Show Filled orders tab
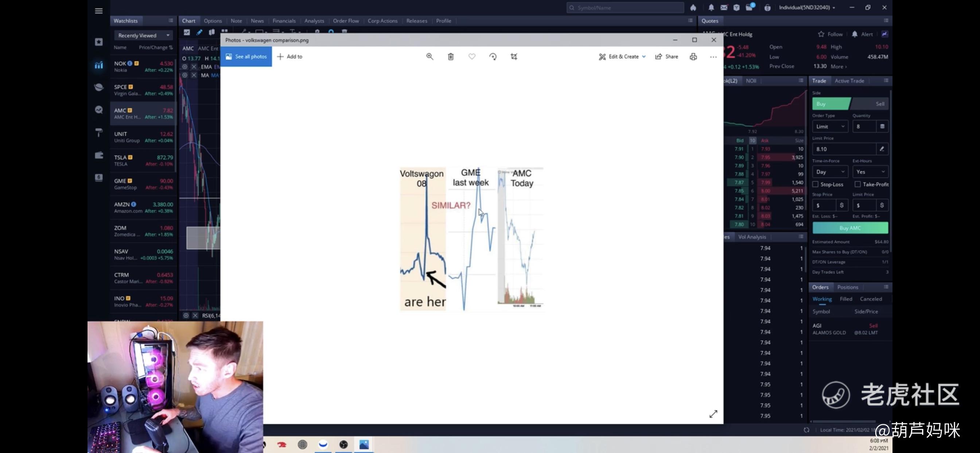980x453 pixels. (846, 299)
